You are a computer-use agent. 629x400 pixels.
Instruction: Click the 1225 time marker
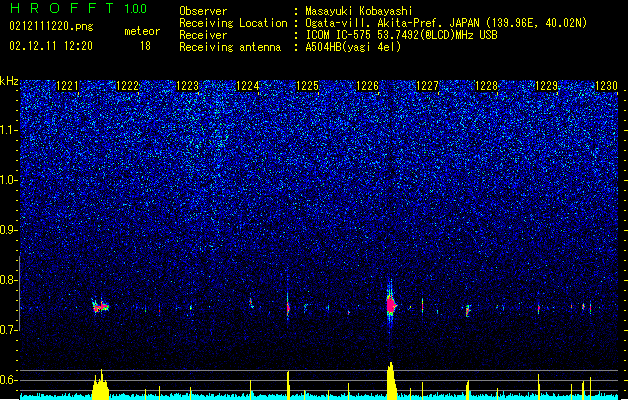[307, 86]
